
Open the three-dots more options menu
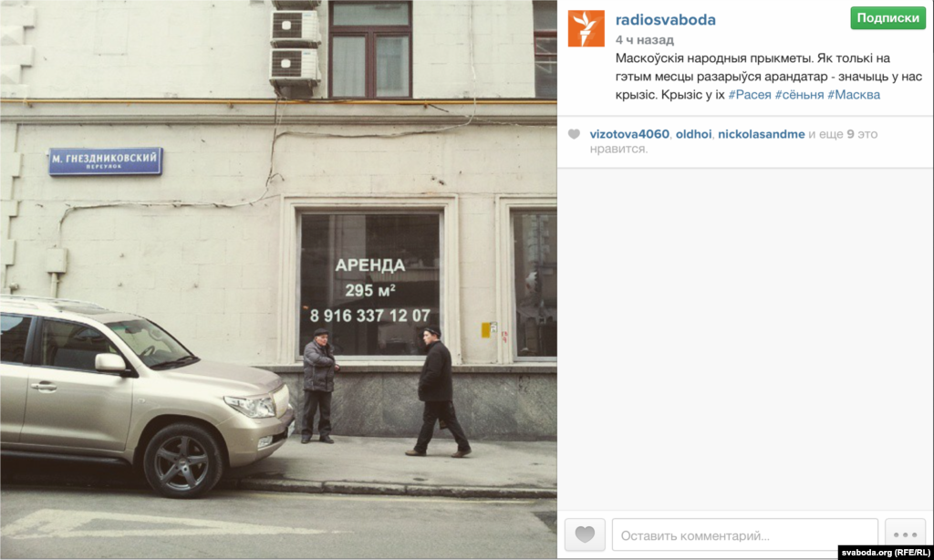coord(905,534)
